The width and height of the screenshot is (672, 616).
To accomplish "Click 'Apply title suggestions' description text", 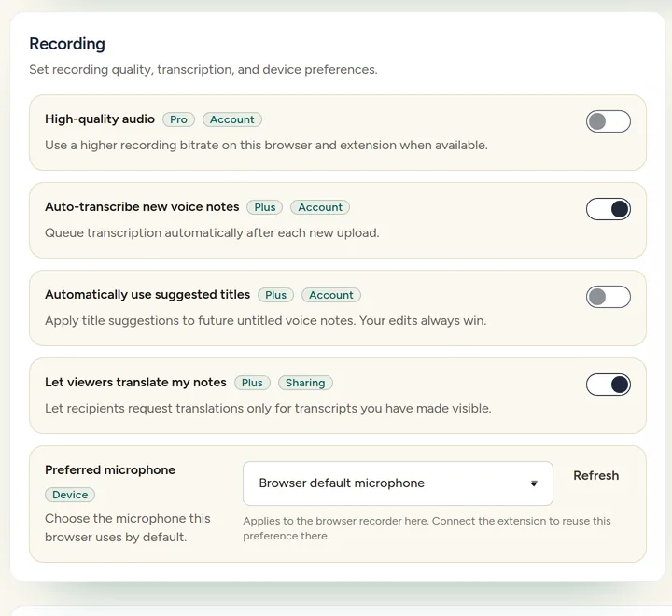I will [x=266, y=321].
